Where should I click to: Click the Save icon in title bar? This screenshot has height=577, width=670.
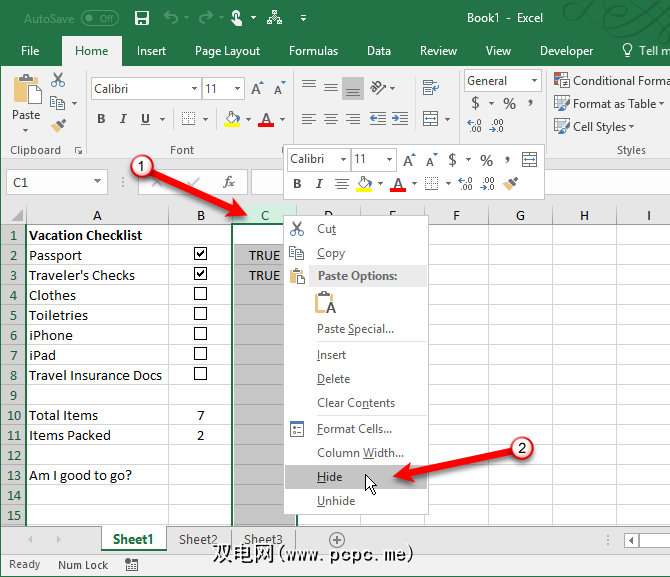[142, 18]
